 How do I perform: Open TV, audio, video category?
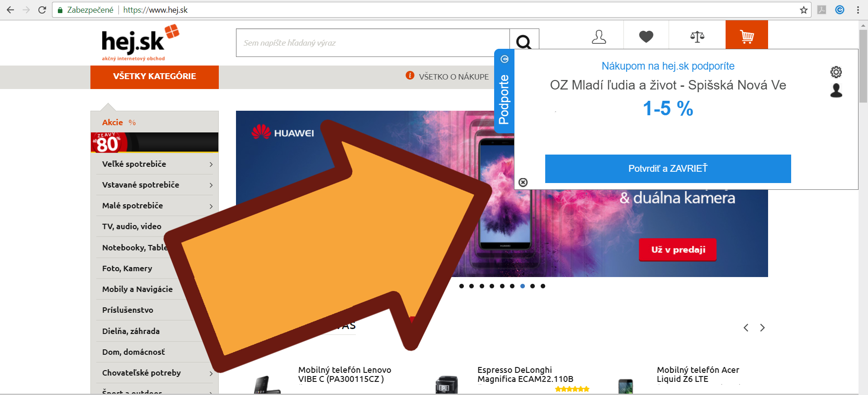[132, 226]
